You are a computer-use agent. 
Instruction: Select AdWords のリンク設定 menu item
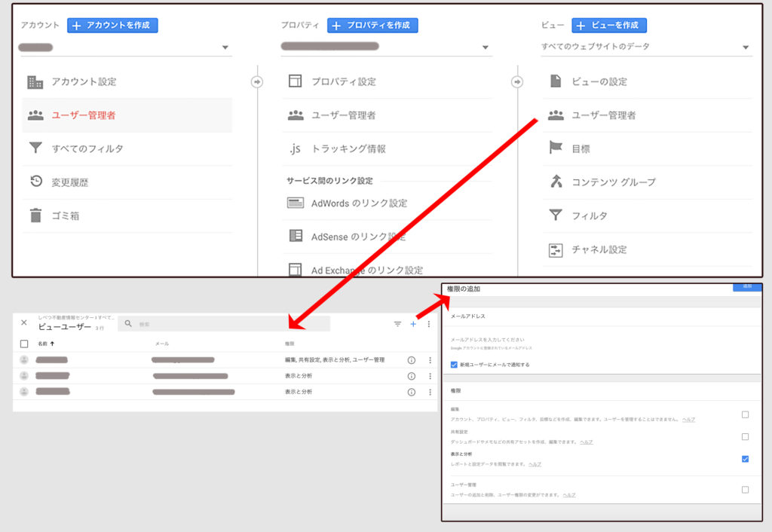(359, 203)
